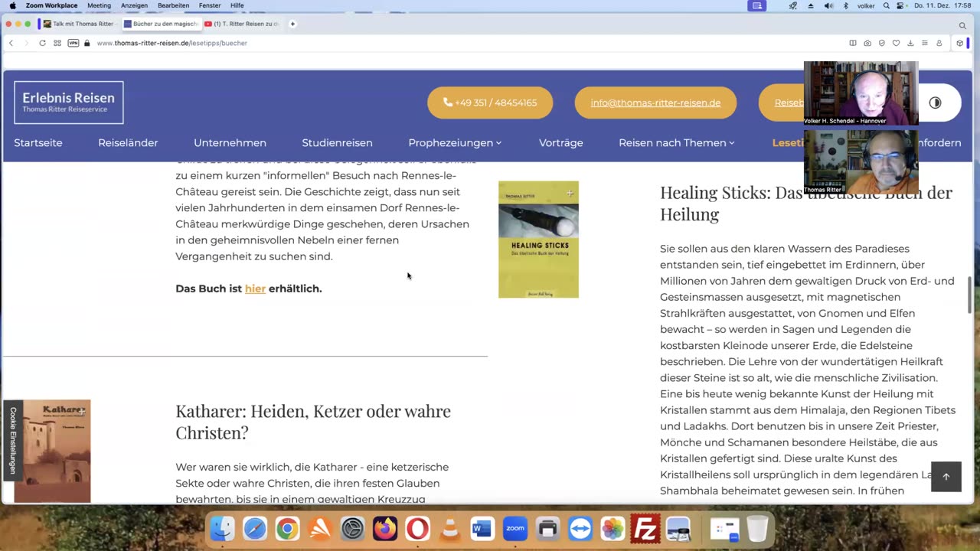Image resolution: width=980 pixels, height=551 pixels.
Task: Open the ad blocker shield icon
Action: tap(882, 43)
